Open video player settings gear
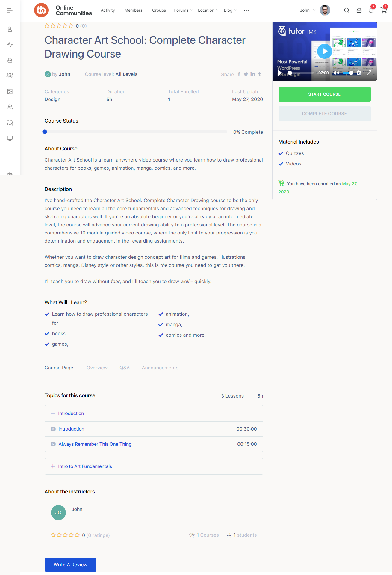392x575 pixels. tap(359, 73)
